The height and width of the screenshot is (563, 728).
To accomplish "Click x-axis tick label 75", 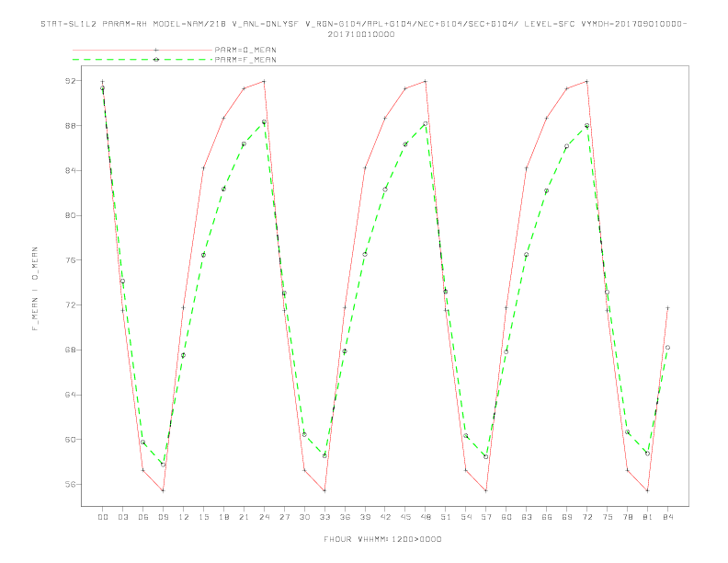I will tap(608, 517).
